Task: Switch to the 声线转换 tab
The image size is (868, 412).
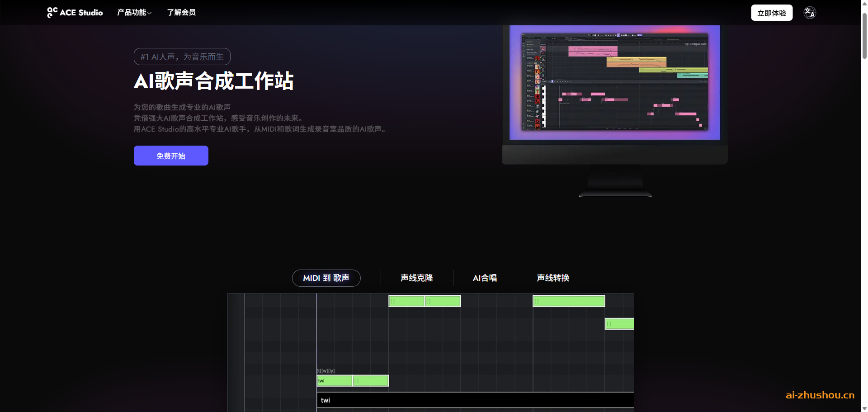Action: (x=552, y=278)
